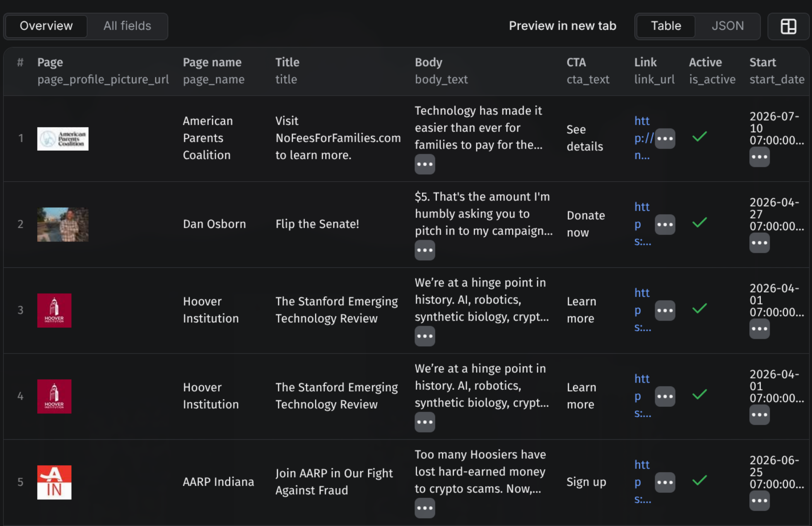This screenshot has height=526, width=812.
Task: Expand start date 2026-06-25 for AARP Indiana
Action: [759, 500]
